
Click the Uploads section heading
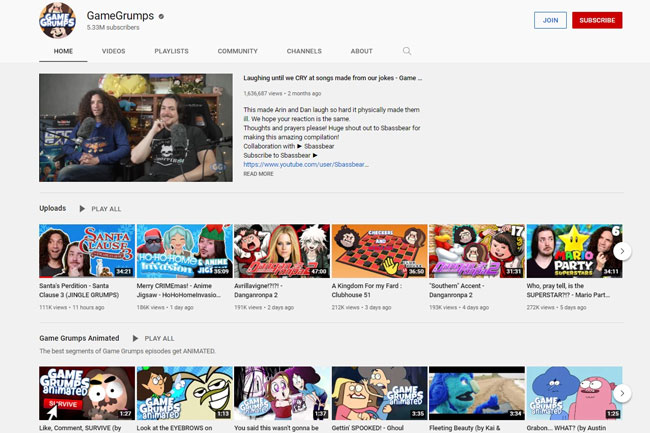pos(53,208)
